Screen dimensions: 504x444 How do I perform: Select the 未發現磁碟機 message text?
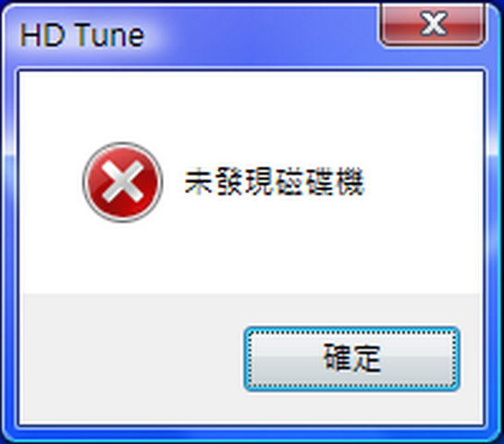275,182
